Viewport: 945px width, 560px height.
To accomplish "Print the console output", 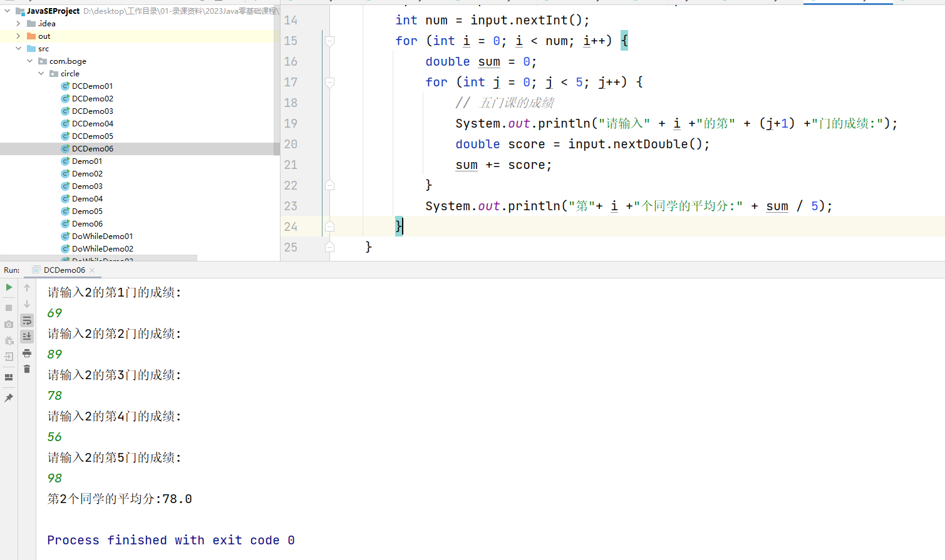I will [27, 353].
